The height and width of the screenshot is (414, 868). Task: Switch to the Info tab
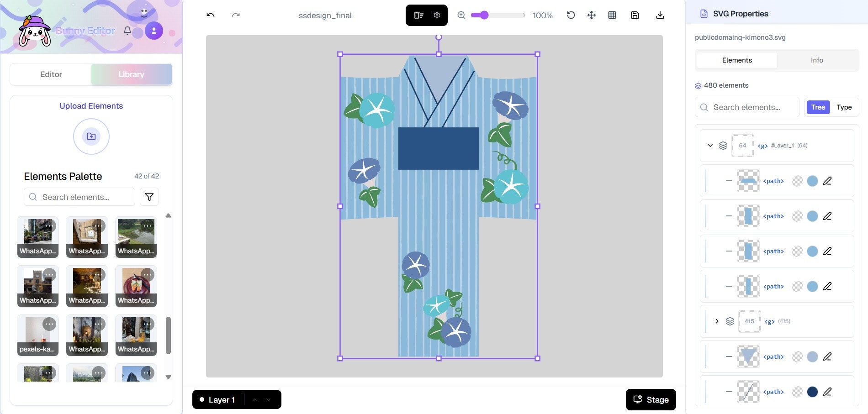[x=816, y=60]
